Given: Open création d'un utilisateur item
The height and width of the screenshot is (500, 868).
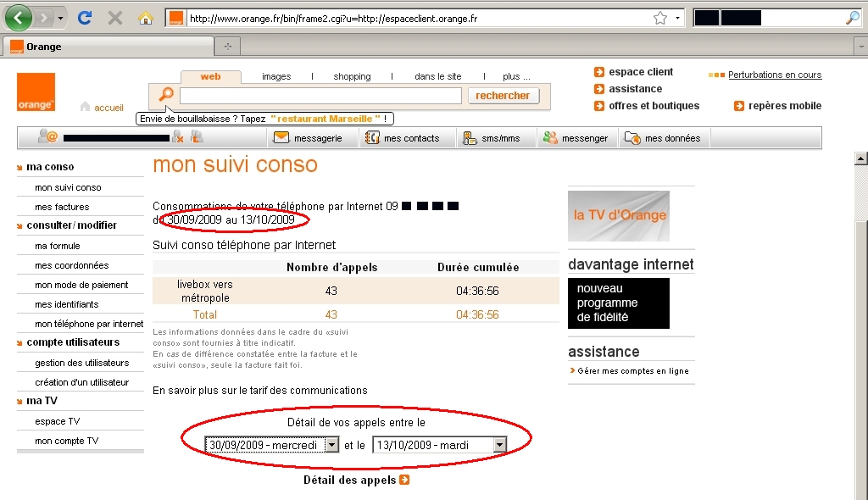Looking at the screenshot, I should point(82,382).
